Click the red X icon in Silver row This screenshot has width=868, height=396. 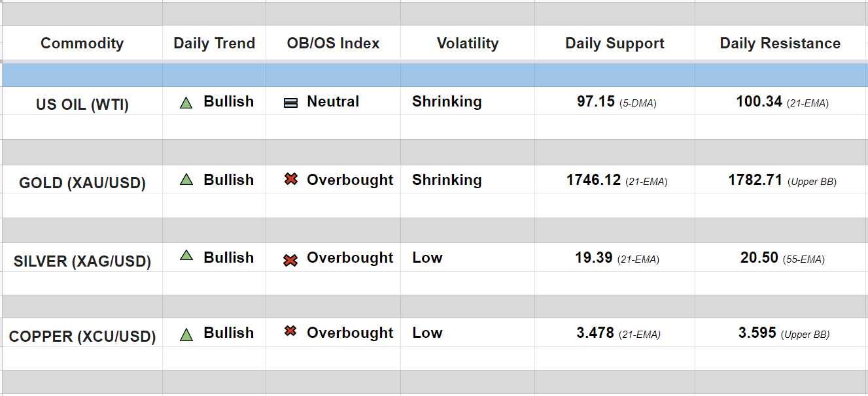[290, 260]
